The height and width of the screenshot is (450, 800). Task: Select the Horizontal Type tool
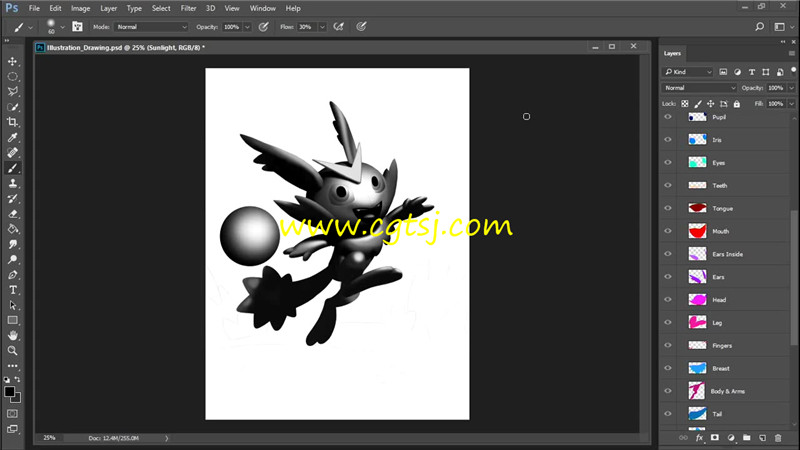pyautogui.click(x=12, y=290)
